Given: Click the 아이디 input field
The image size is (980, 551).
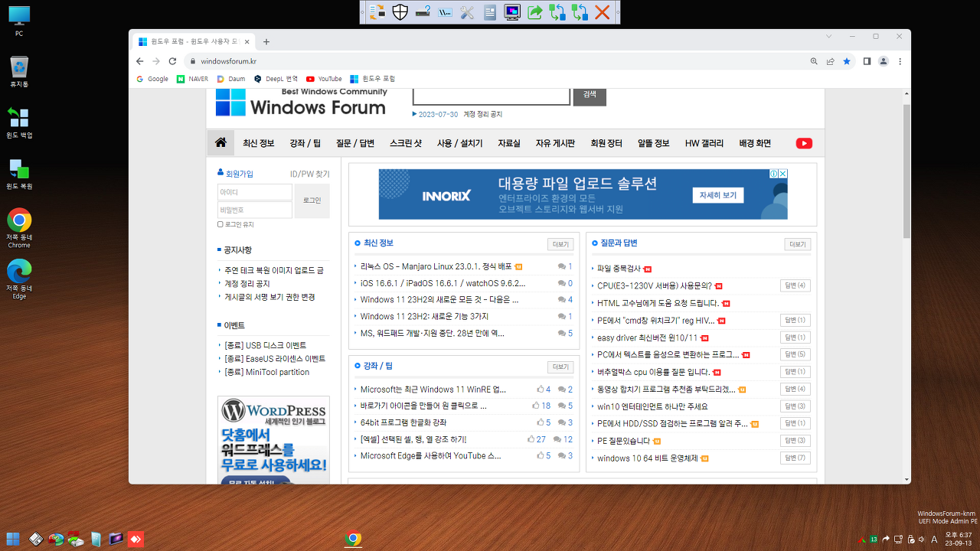Looking at the screenshot, I should [x=255, y=192].
